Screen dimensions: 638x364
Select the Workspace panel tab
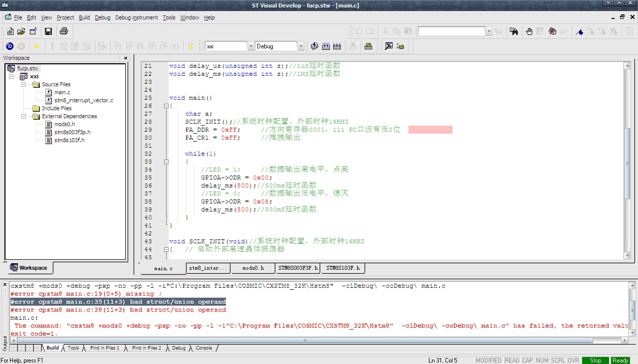[29, 268]
